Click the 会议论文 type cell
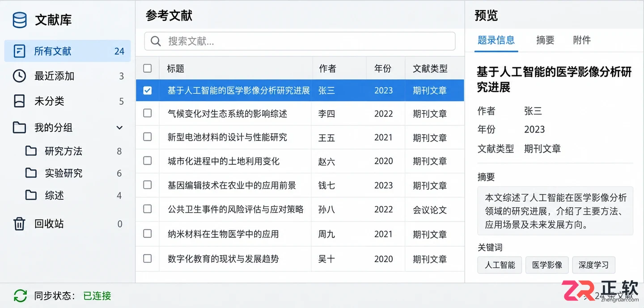Image resolution: width=644 pixels, height=308 pixels. point(430,210)
